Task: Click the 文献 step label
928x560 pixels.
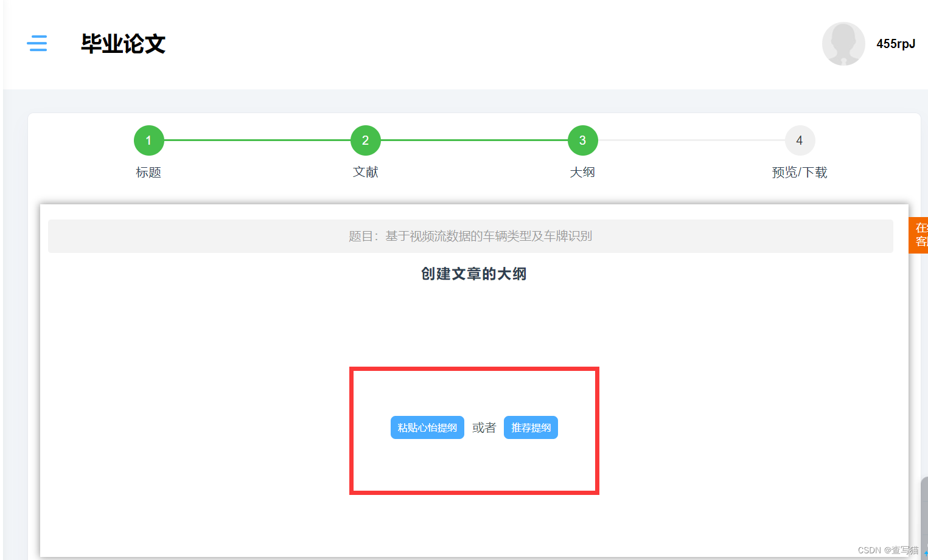Action: coord(366,172)
